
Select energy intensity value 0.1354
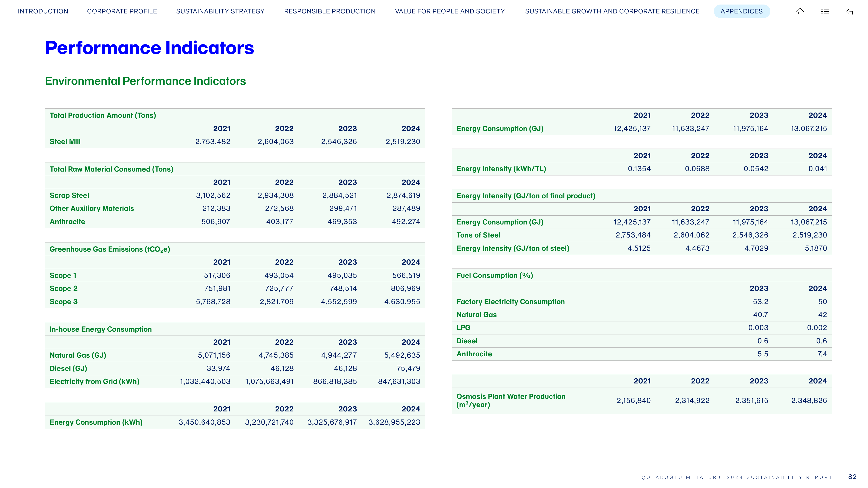click(639, 169)
